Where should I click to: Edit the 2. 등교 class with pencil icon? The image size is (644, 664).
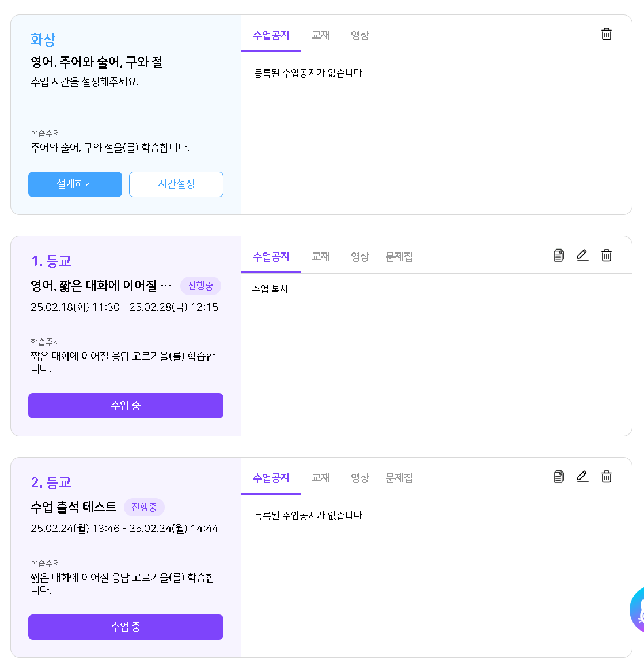click(x=582, y=477)
